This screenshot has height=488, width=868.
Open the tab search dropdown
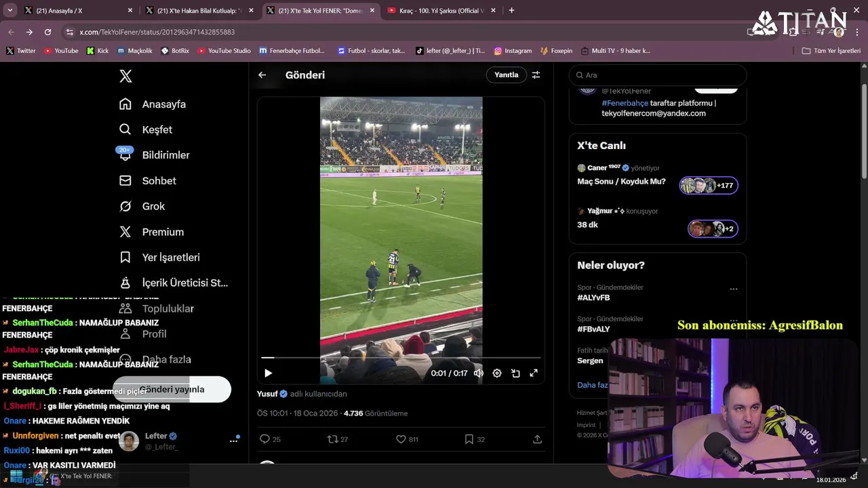click(9, 11)
